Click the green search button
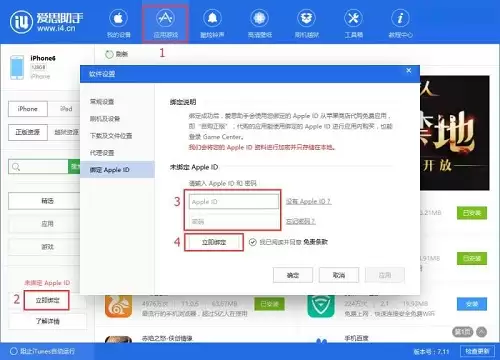 (x=74, y=167)
